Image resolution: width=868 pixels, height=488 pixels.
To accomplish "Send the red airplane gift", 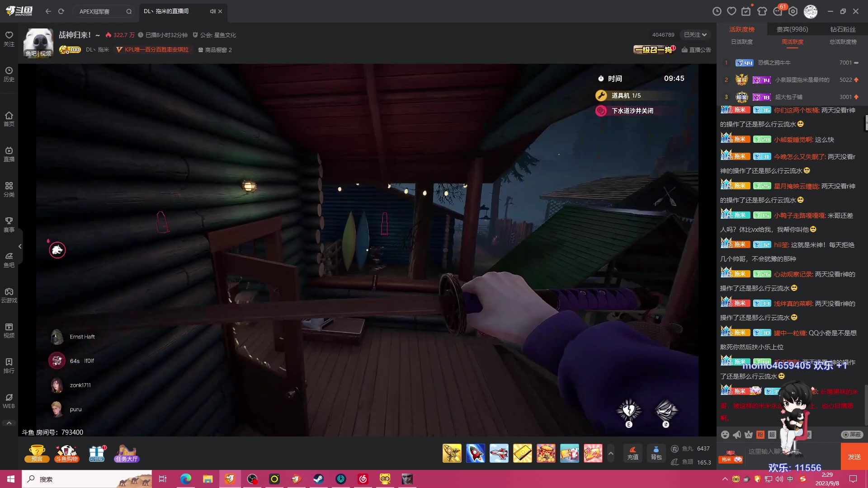I will click(499, 453).
